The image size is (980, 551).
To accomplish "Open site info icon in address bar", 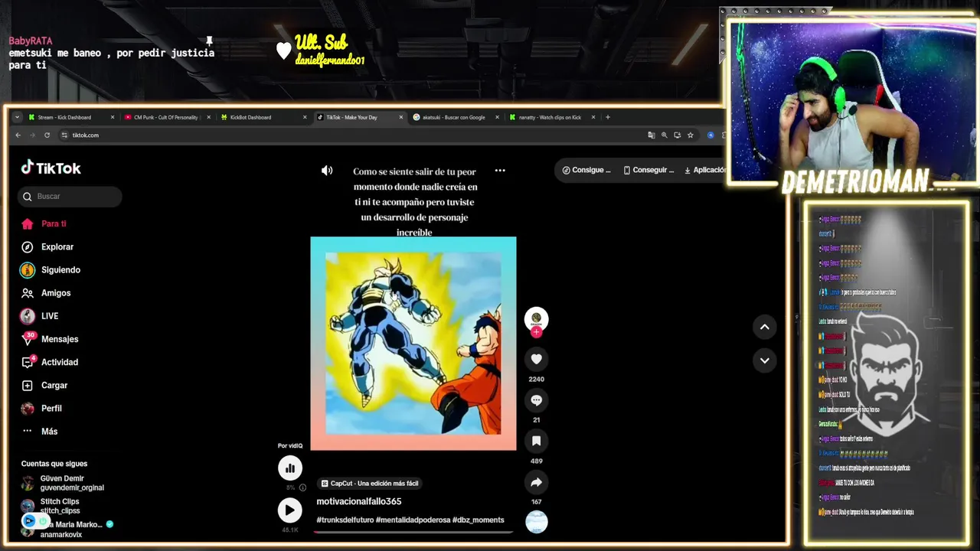I will coord(64,135).
